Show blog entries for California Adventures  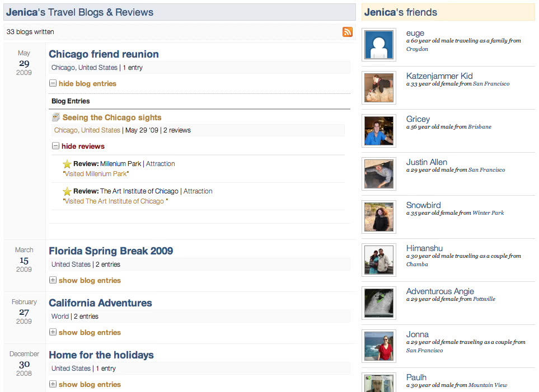click(x=53, y=332)
